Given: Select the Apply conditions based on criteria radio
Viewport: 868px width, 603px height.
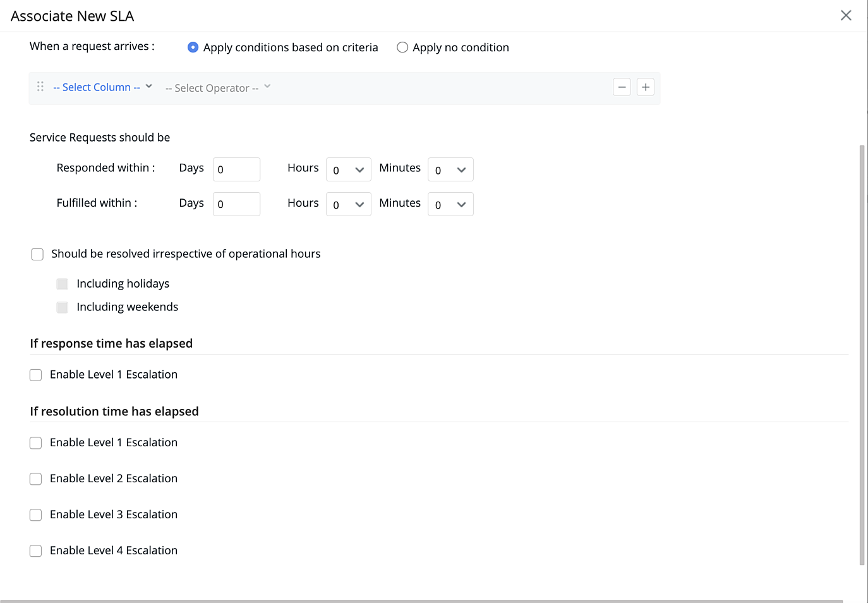Looking at the screenshot, I should point(193,47).
